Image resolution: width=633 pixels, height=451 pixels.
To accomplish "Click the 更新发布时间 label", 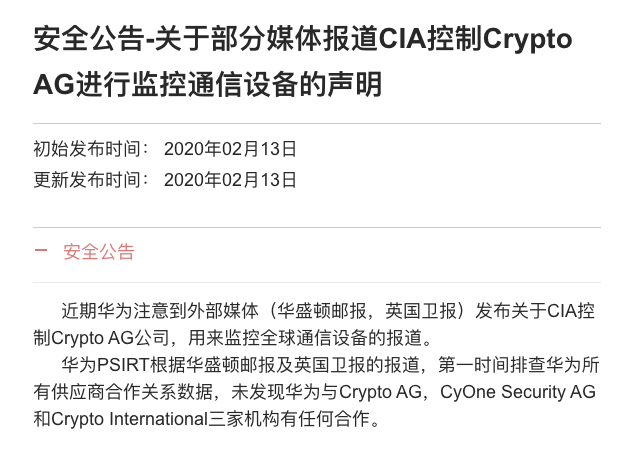I will click(90, 179).
